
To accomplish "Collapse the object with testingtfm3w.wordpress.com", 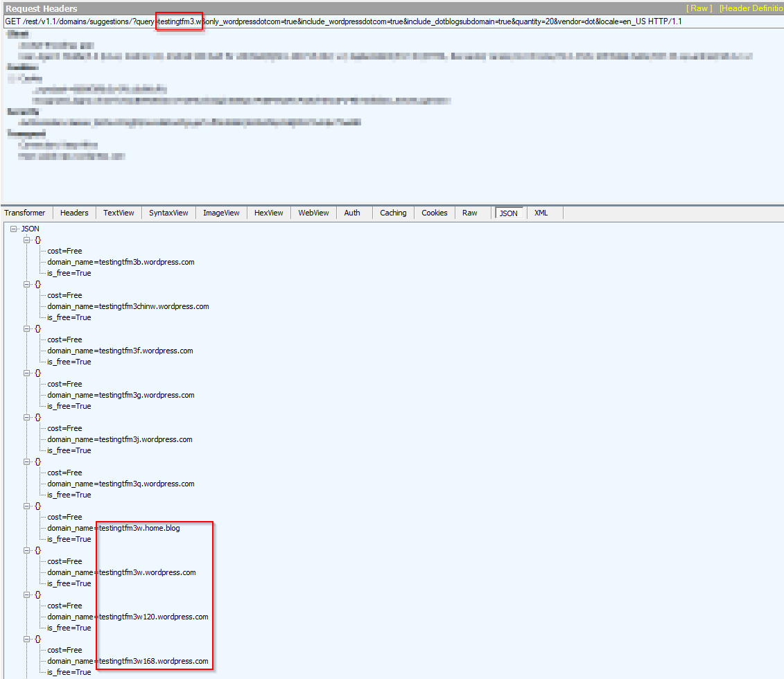I will click(x=27, y=551).
